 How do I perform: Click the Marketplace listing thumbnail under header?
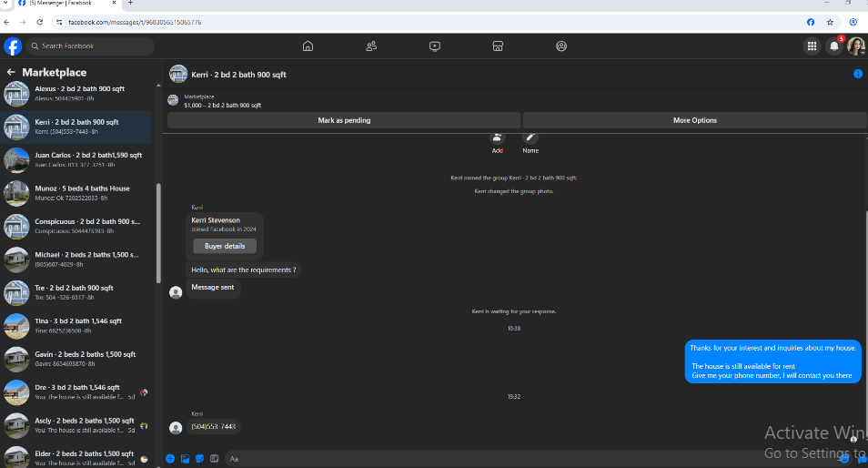coord(173,100)
